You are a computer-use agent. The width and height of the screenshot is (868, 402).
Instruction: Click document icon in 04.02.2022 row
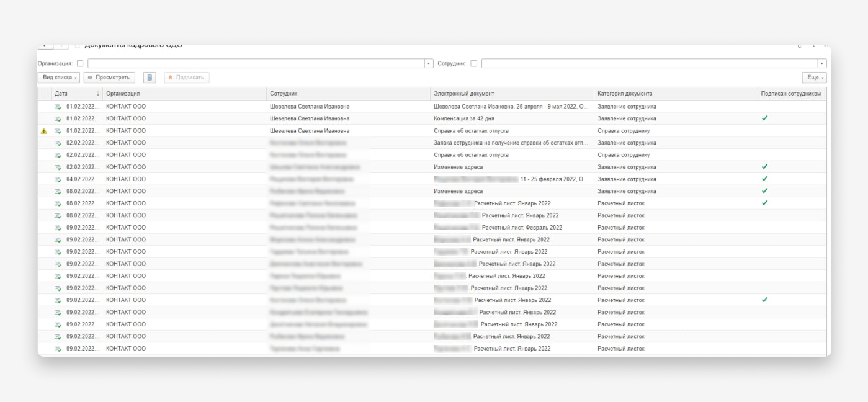58,179
